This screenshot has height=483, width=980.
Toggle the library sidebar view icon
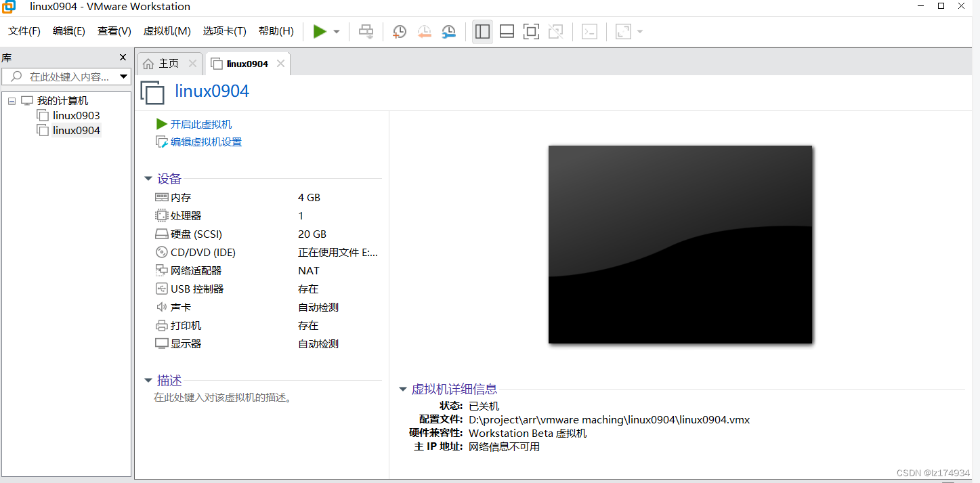483,31
